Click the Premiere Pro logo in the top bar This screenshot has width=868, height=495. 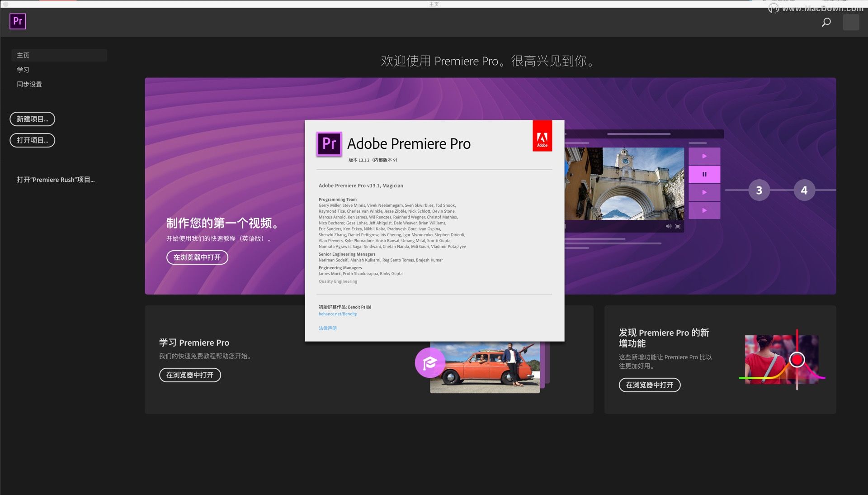click(18, 21)
